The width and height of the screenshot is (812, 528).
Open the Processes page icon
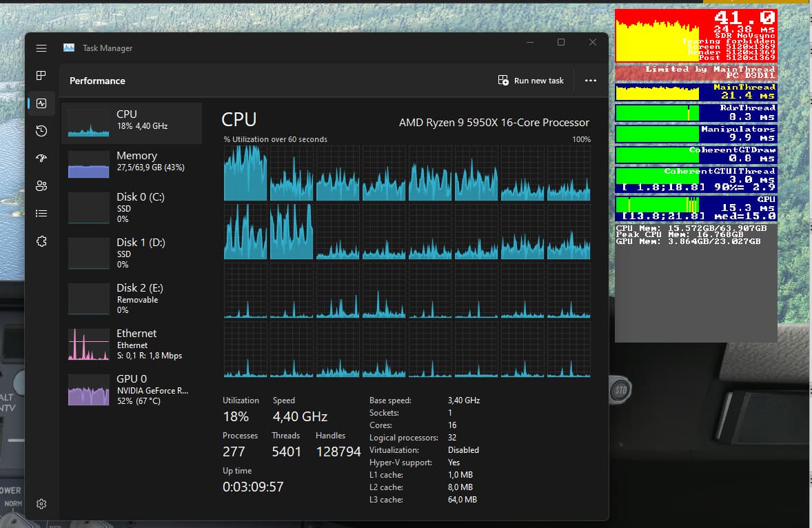[41, 76]
